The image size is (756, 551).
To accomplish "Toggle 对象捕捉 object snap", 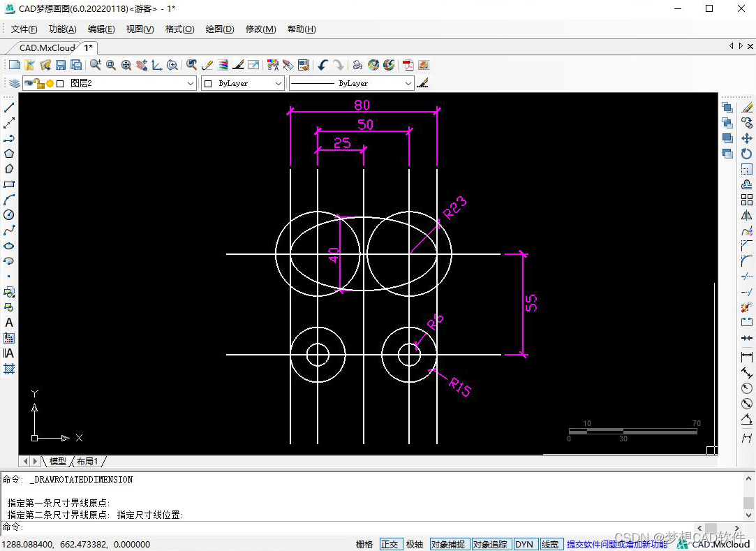I will tap(448, 544).
